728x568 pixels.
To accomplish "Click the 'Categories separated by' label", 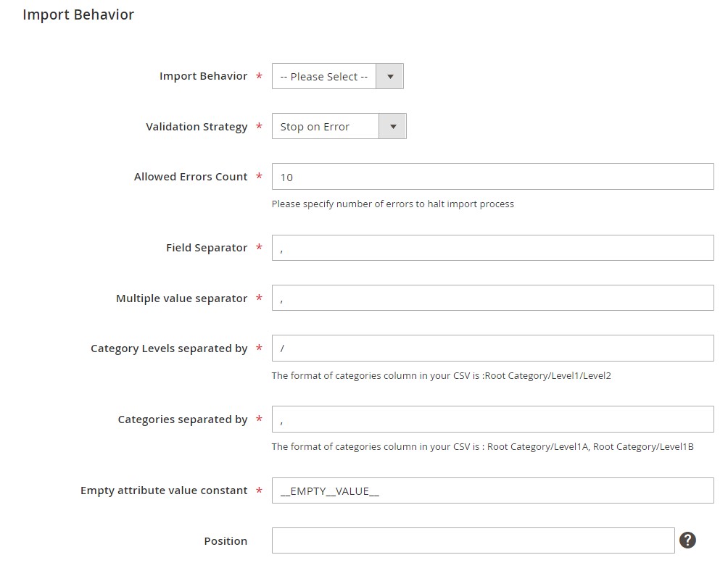I will [183, 419].
